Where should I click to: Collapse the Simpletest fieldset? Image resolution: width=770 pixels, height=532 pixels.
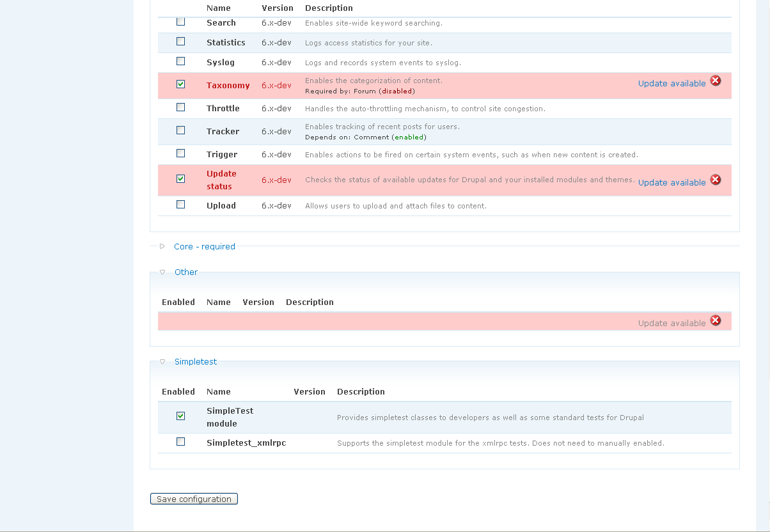[x=196, y=361]
